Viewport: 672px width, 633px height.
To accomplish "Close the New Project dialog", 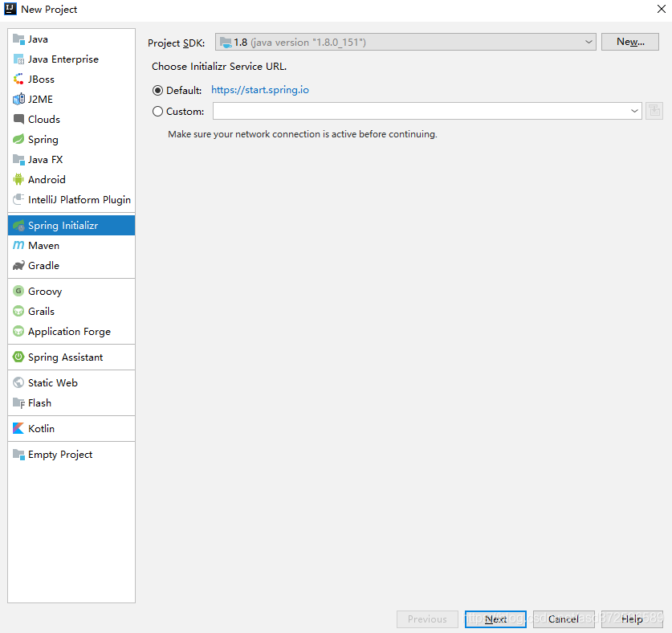I will [x=662, y=9].
